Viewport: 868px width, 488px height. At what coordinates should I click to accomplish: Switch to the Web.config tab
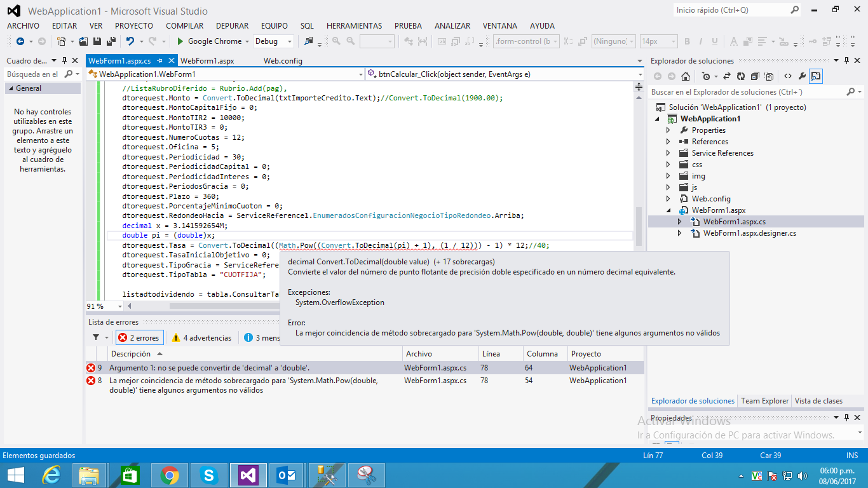point(283,61)
